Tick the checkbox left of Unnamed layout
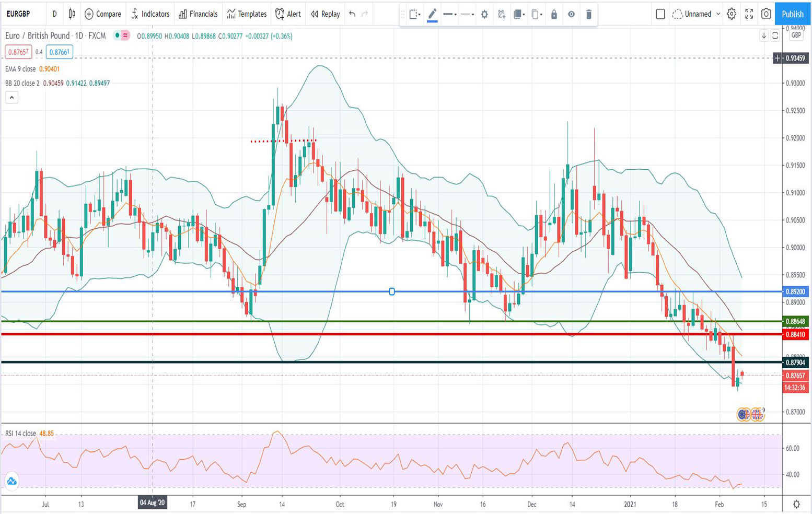 660,14
